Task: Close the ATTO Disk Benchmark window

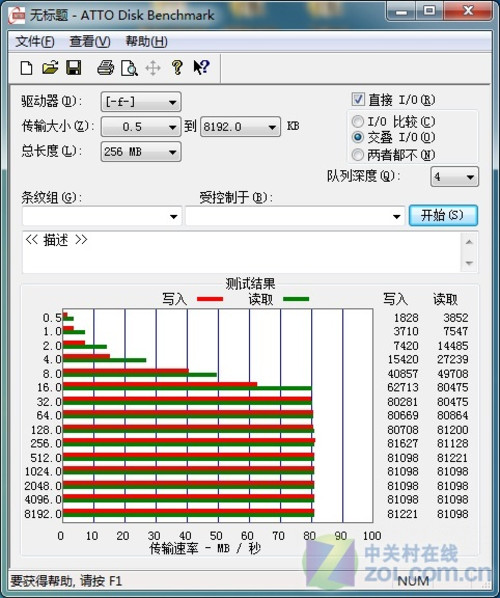Action: coord(468,11)
